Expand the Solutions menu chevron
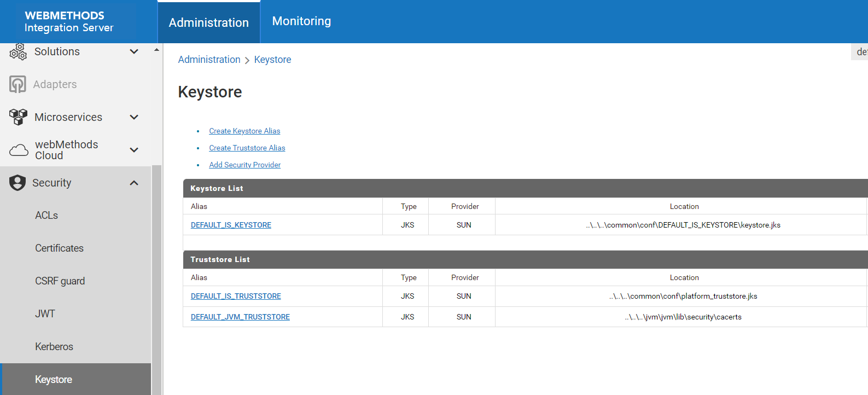The width and height of the screenshot is (868, 395). (134, 51)
